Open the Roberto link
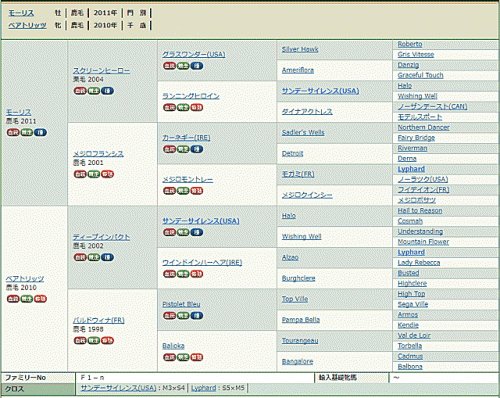500x398 pixels. 410,44
